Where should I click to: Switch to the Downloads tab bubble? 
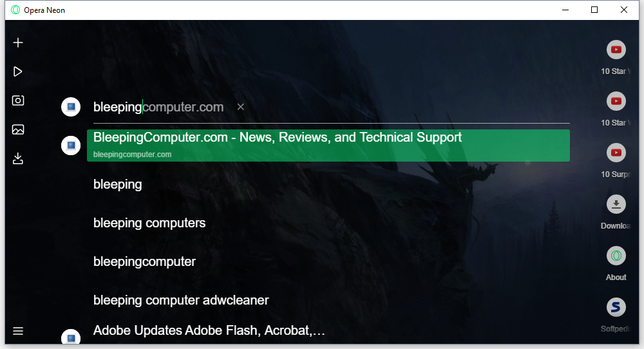point(616,204)
